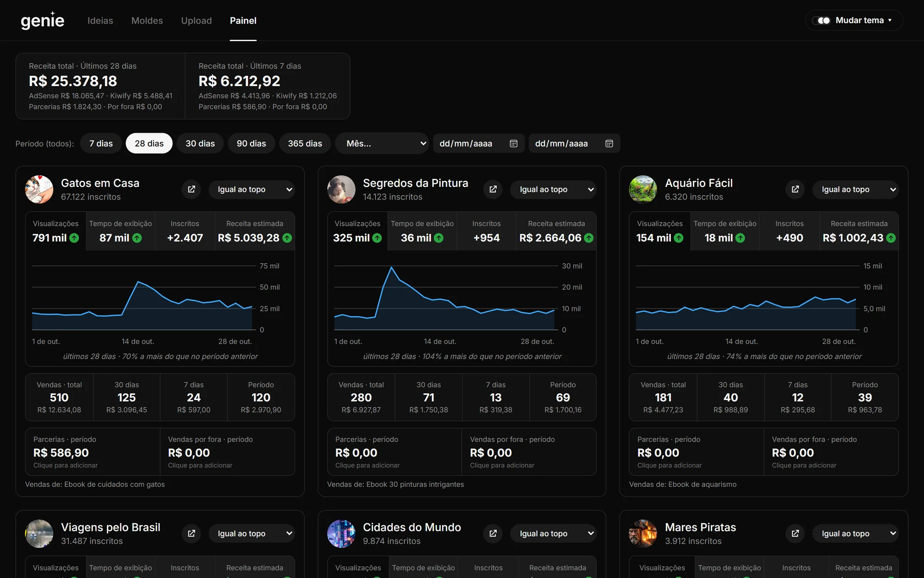Open Igual ao topo dropdown for Gatos em Casa

click(252, 189)
